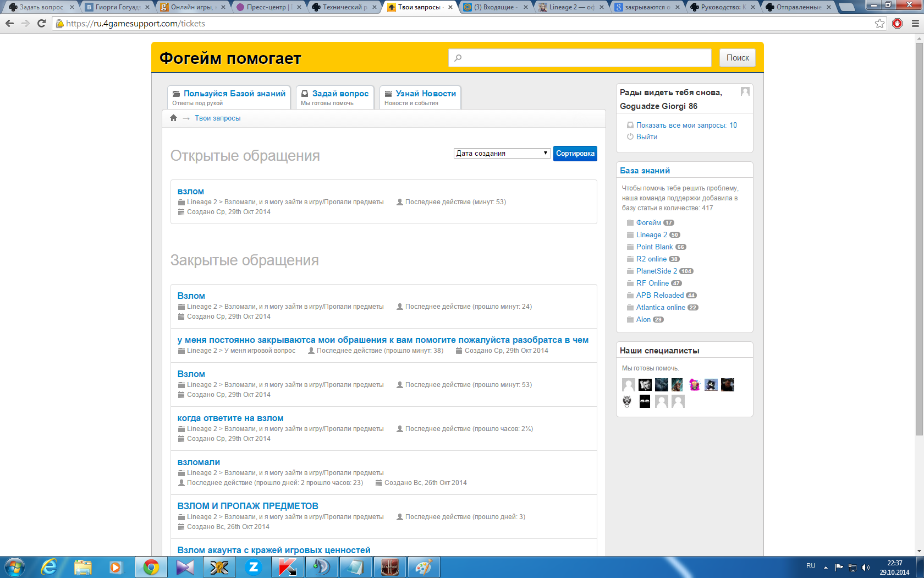Open ticket 'Взлом акаунта с кражей игровых ценностей'

274,550
